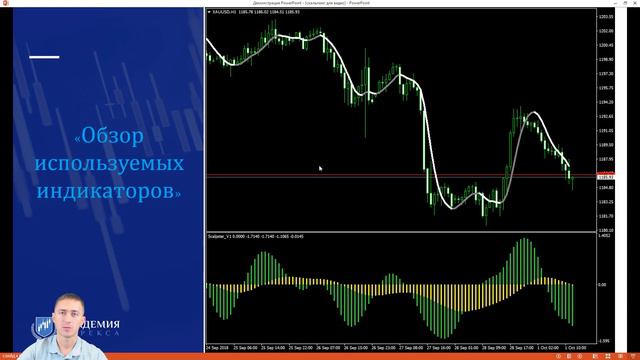Click the 24 Sep 2018 date label
Viewport: 640px width, 360px height.
217,348
